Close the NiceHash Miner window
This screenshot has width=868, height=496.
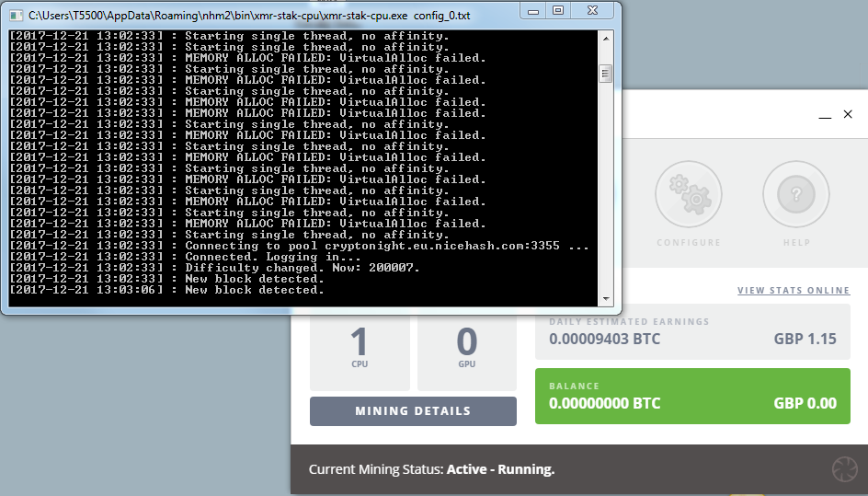point(848,114)
